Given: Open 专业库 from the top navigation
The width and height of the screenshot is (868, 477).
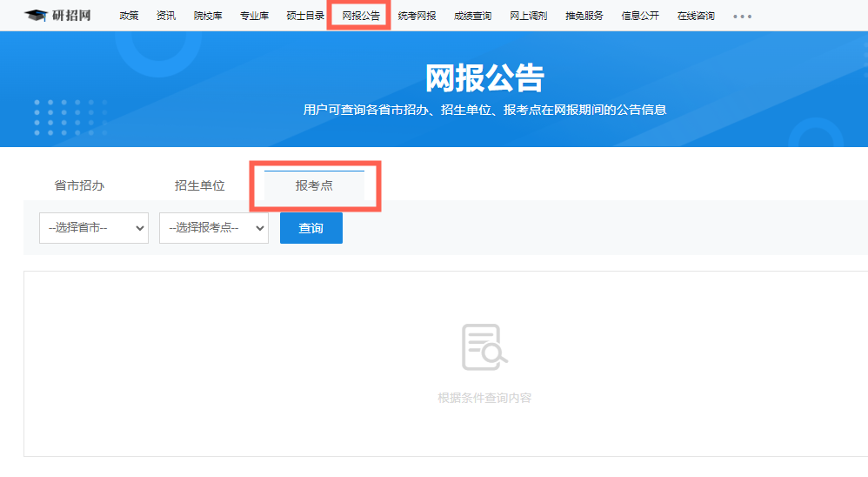Looking at the screenshot, I should 255,16.
